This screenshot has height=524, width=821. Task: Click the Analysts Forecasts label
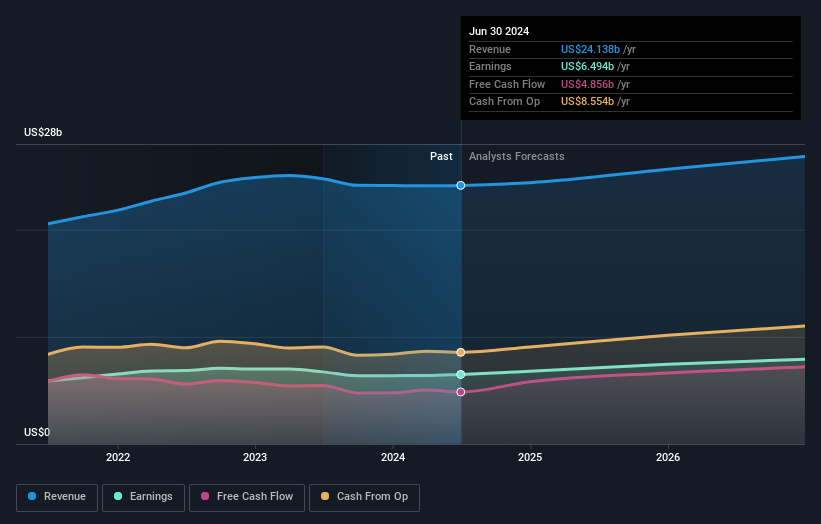[517, 156]
